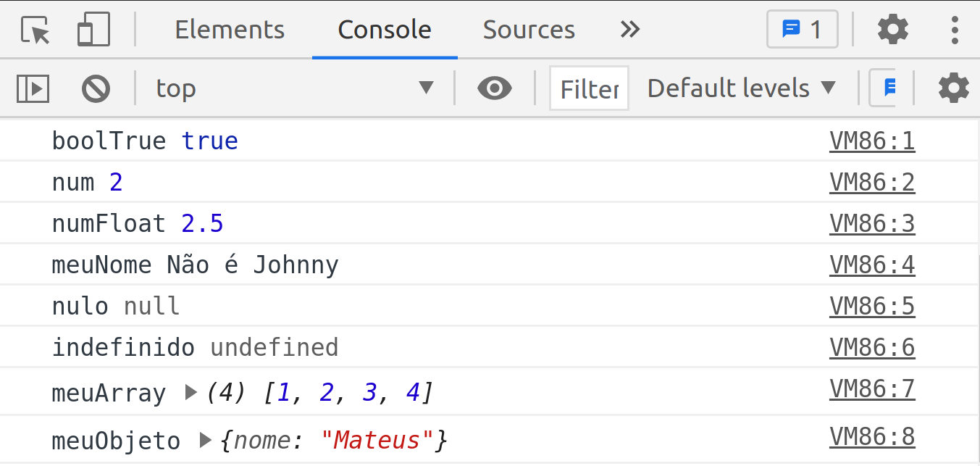
Task: Open the message badge showing 1
Action: [802, 29]
